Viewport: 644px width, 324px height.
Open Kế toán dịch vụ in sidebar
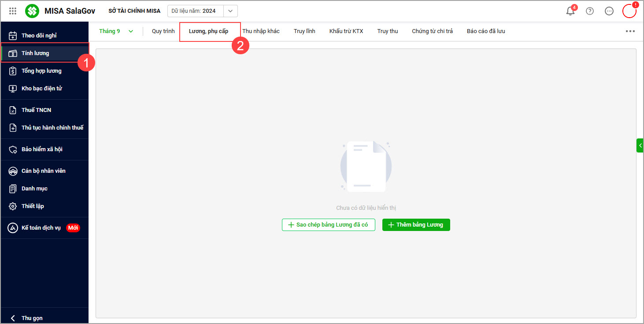pos(44,227)
